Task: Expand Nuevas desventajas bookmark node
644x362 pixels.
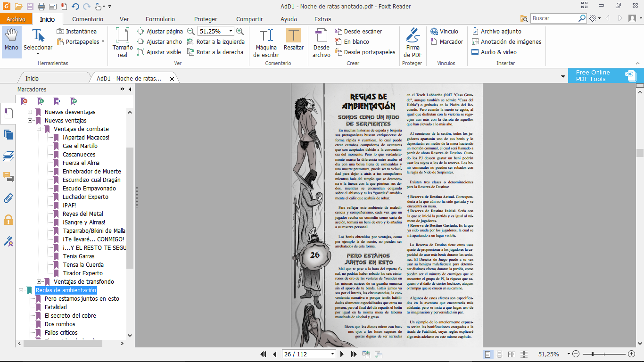Action: click(30, 112)
